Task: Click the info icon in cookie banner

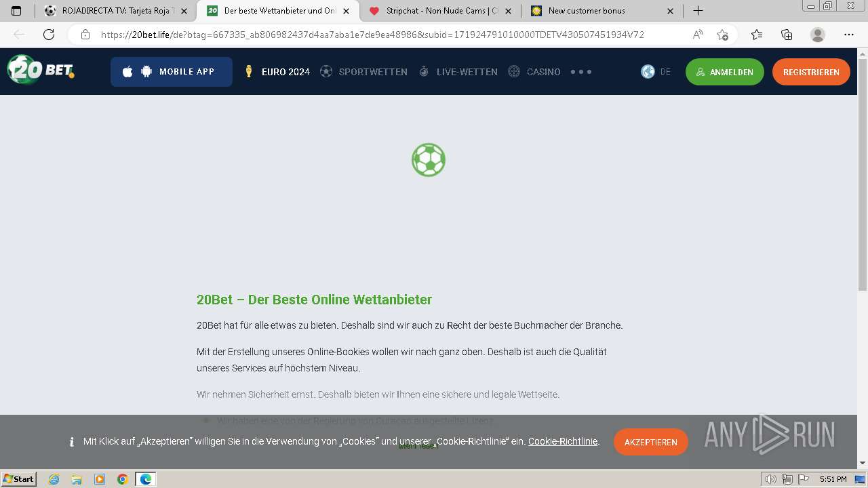Action: pos(72,442)
